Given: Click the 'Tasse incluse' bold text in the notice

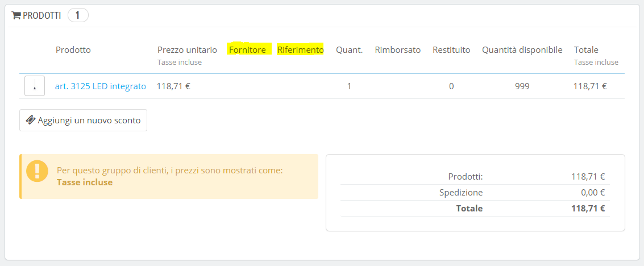Looking at the screenshot, I should click(x=85, y=182).
